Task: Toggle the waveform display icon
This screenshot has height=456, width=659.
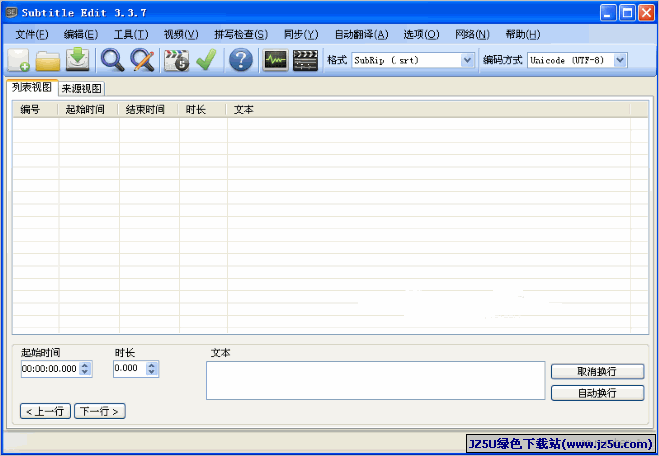Action: click(x=275, y=60)
